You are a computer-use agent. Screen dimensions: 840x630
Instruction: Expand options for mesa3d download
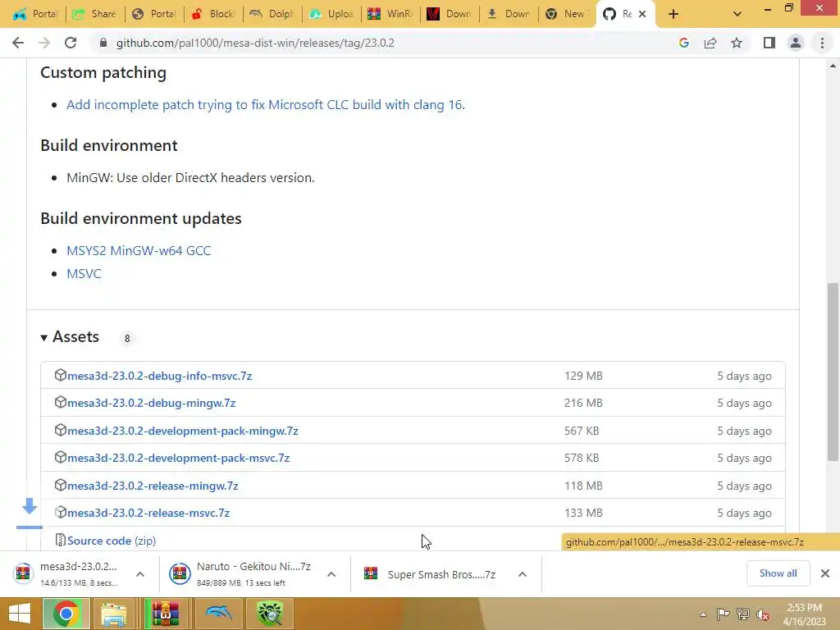coord(140,574)
